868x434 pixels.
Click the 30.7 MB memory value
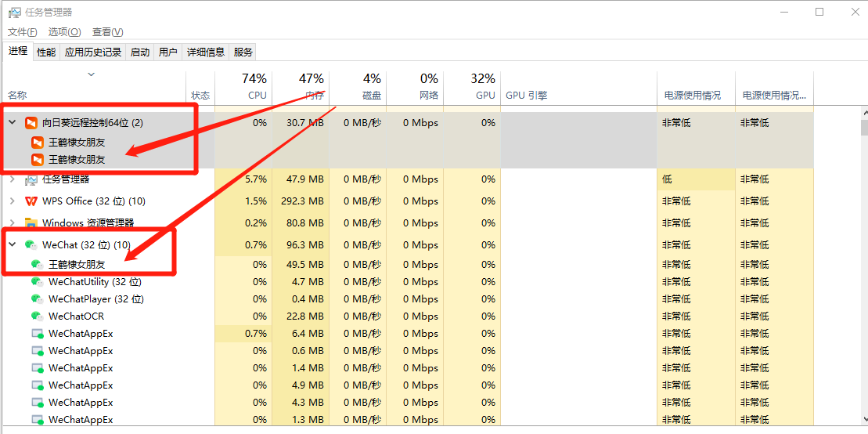coord(305,123)
